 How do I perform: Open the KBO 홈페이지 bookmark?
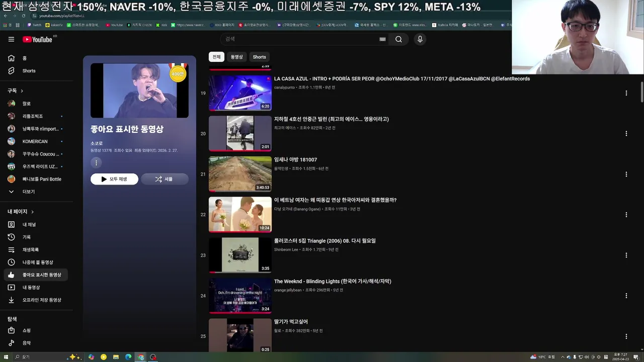pos(222,25)
